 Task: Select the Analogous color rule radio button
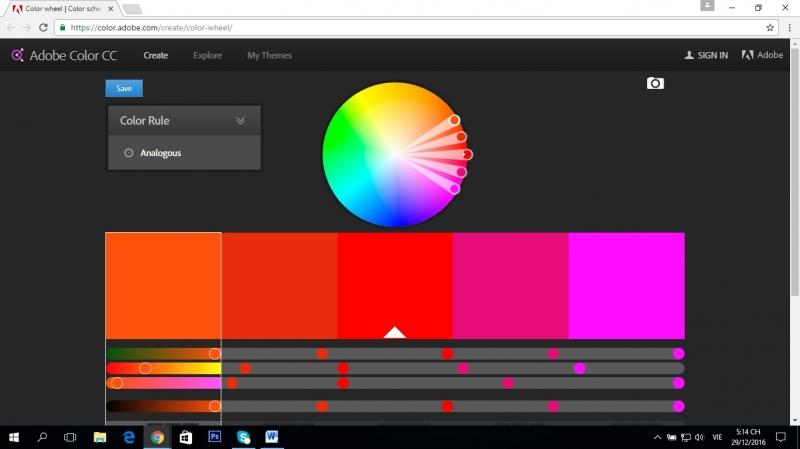(x=129, y=153)
